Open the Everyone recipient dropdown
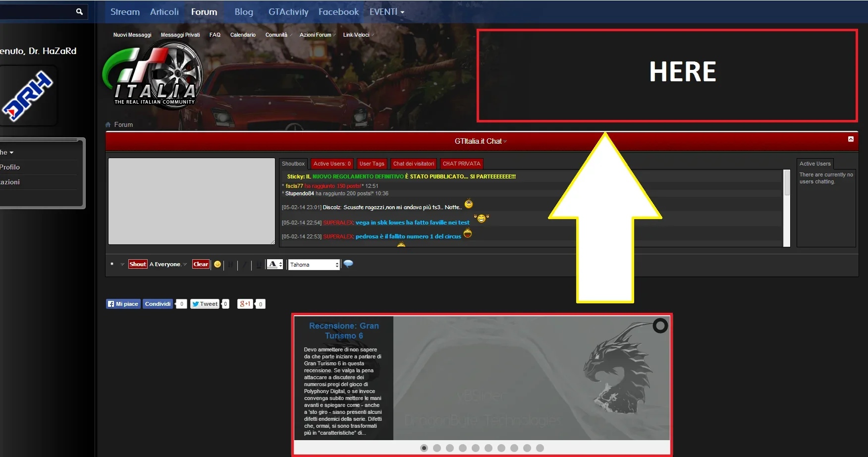This screenshot has width=868, height=457. tap(168, 264)
